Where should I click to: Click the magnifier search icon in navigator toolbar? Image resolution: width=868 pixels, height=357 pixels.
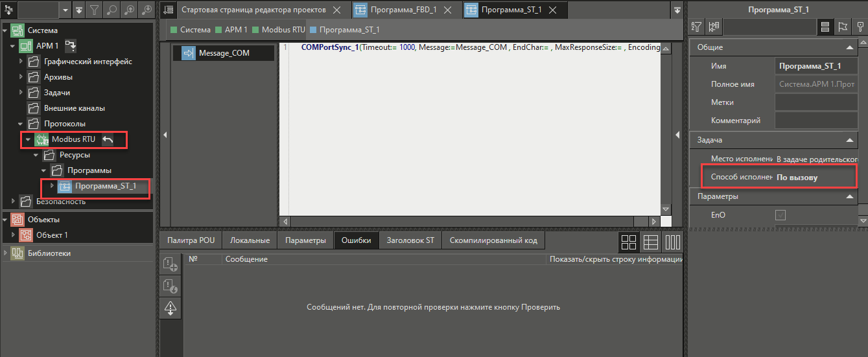113,10
